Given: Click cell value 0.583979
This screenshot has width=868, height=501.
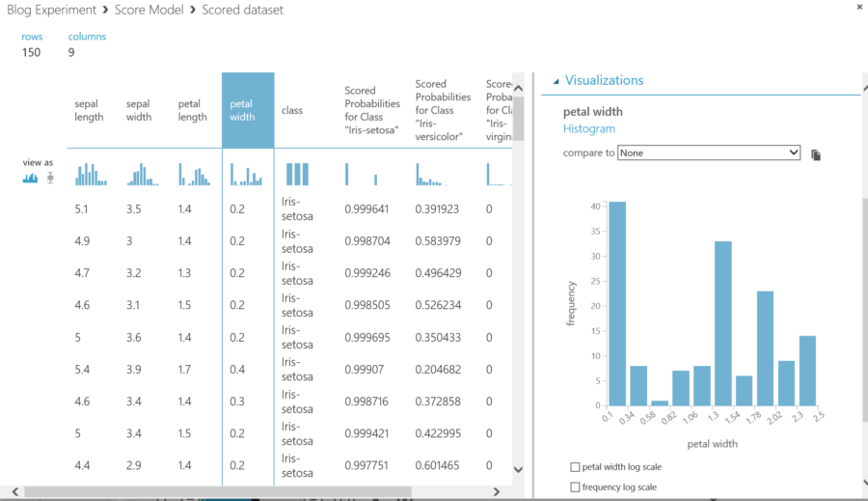Looking at the screenshot, I should click(x=438, y=241).
